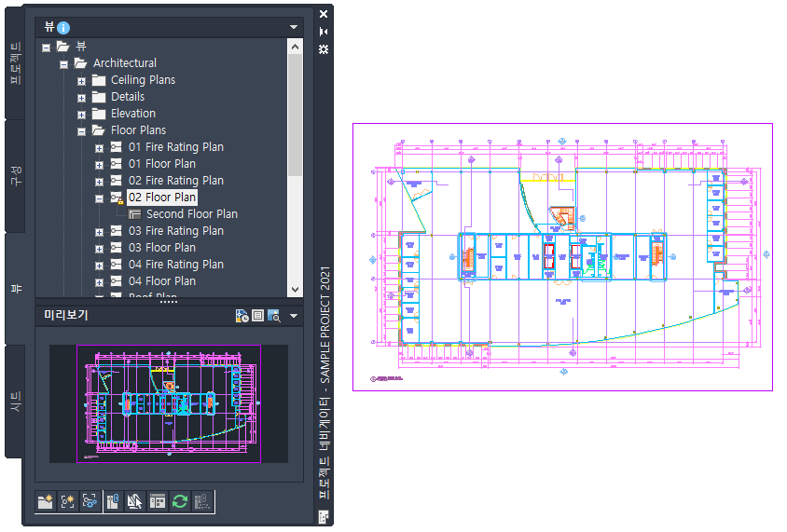The height and width of the screenshot is (532, 787).
Task: Click the drawing history clock icon in preview header
Action: (x=242, y=316)
